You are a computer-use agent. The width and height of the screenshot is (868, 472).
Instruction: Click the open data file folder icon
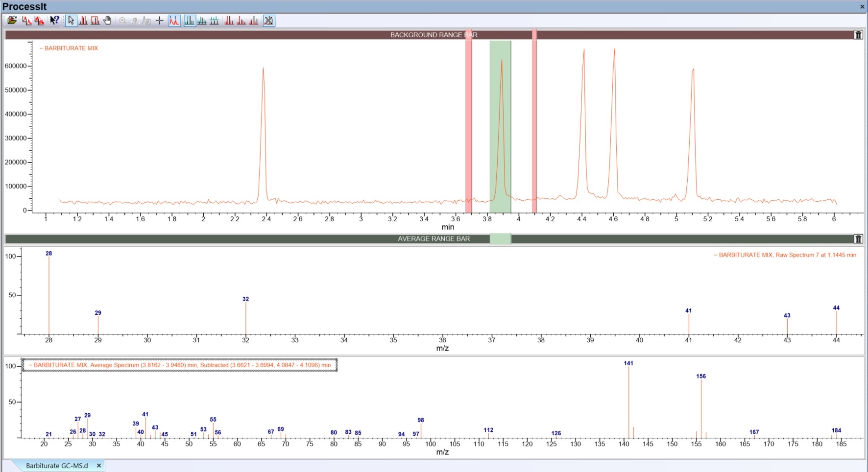pos(12,21)
